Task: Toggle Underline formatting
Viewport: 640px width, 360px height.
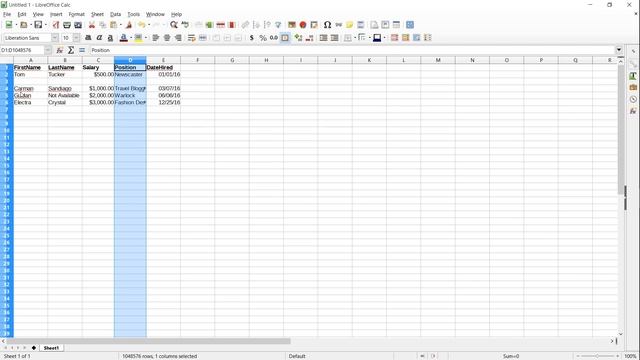Action: pyautogui.click(x=110, y=38)
